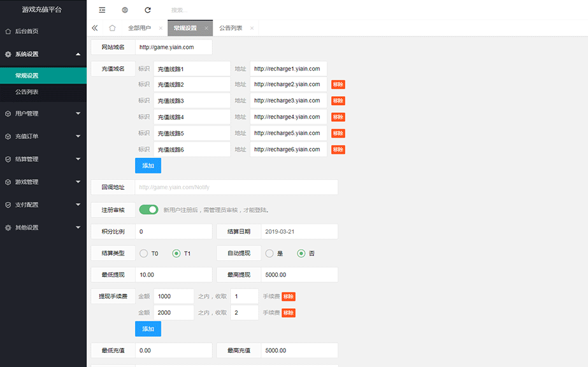Click the 结算日期 date field
Viewport: 588px width, 367px height.
pos(299,231)
